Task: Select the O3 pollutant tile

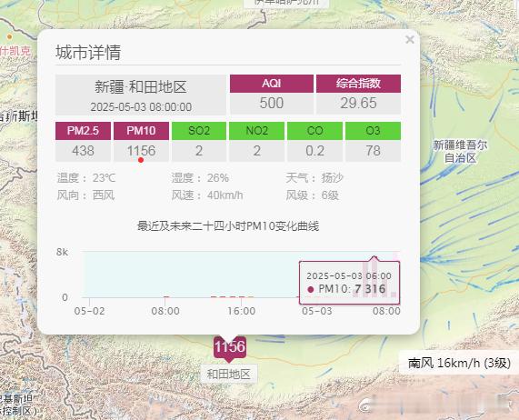Action: tap(373, 131)
